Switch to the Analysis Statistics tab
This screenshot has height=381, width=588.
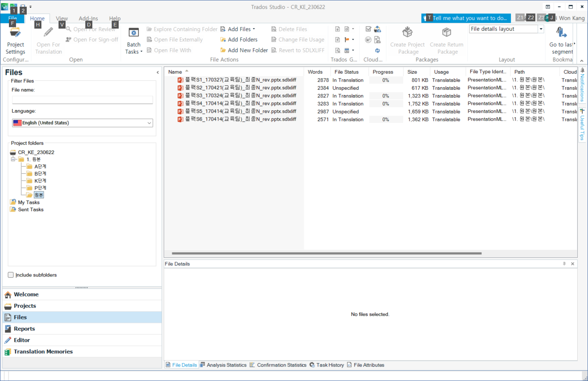tap(223, 365)
